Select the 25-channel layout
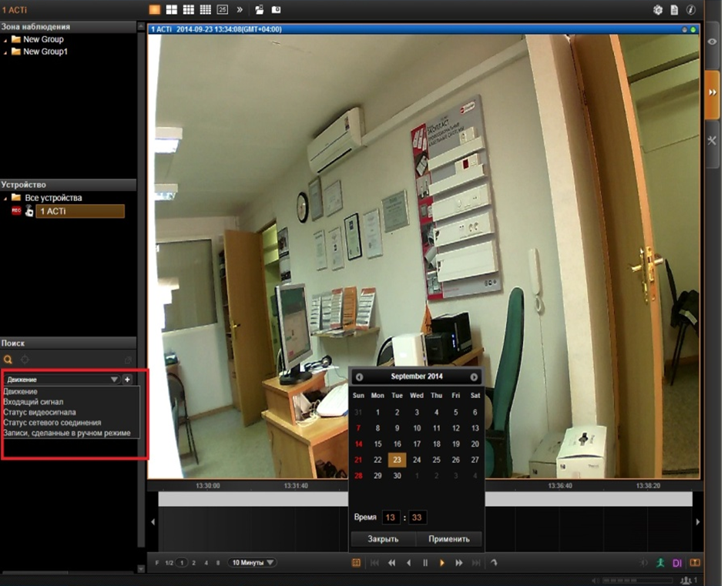 223,10
